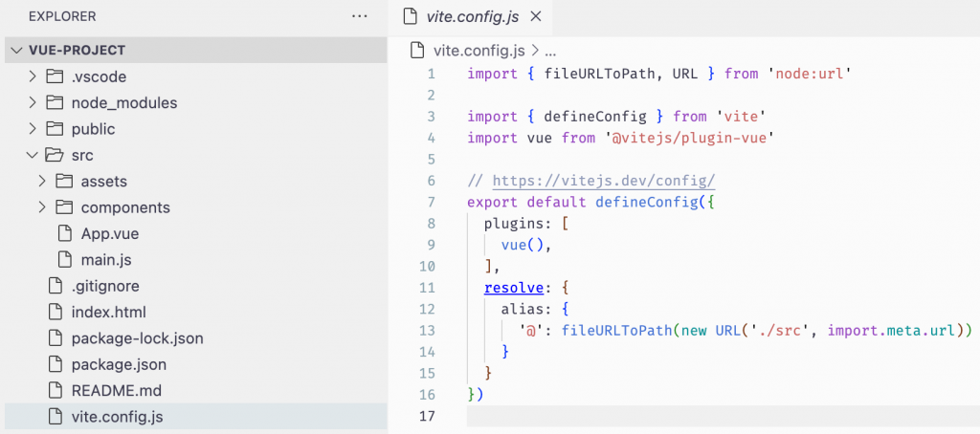The height and width of the screenshot is (434, 980).
Task: Click the assets folder icon
Action: coord(65,181)
